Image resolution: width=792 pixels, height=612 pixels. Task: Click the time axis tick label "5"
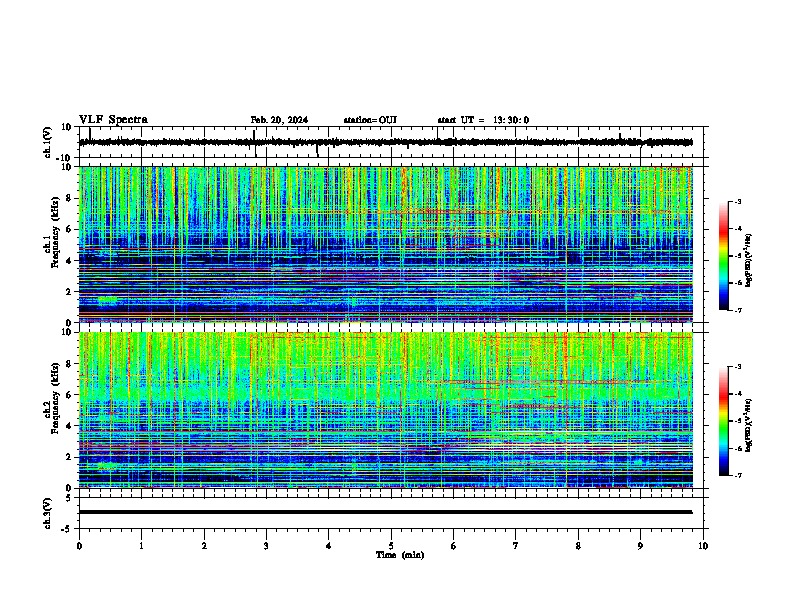[391, 546]
